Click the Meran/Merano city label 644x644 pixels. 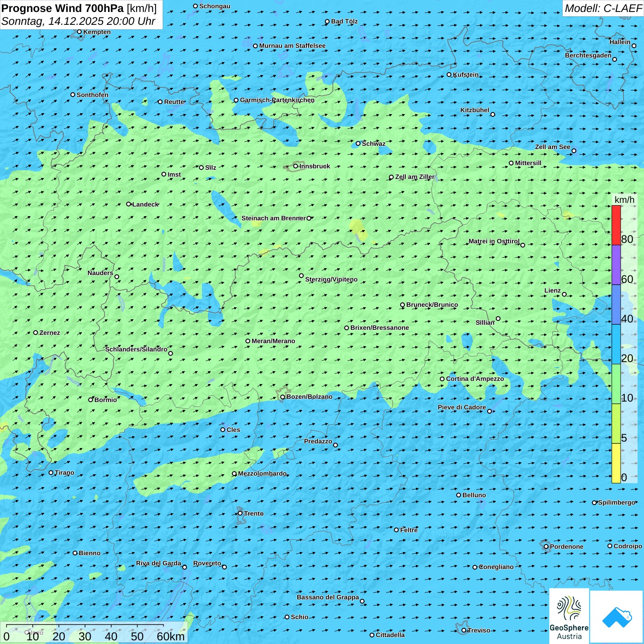273,341
